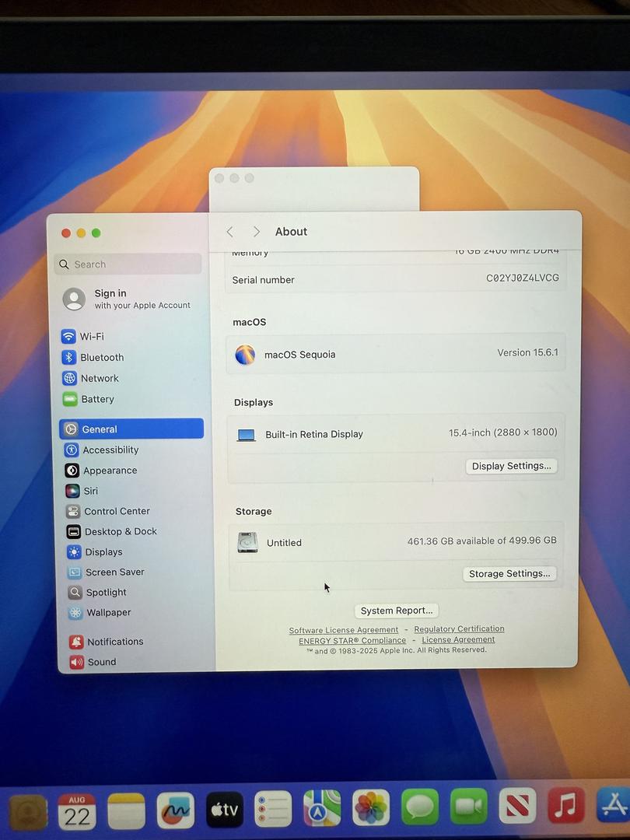Click the laptop icon beside Built-in Retina Display
Image resolution: width=630 pixels, height=840 pixels.
[x=247, y=435]
